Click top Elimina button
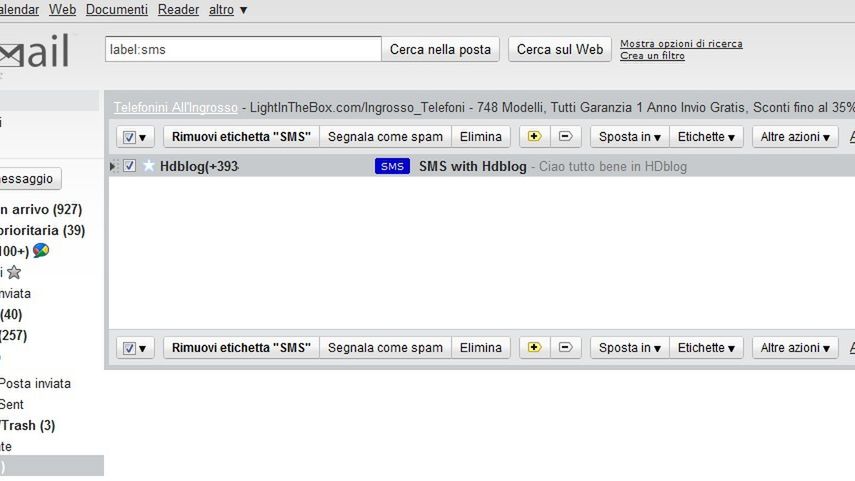This screenshot has width=855, height=481. point(480,137)
